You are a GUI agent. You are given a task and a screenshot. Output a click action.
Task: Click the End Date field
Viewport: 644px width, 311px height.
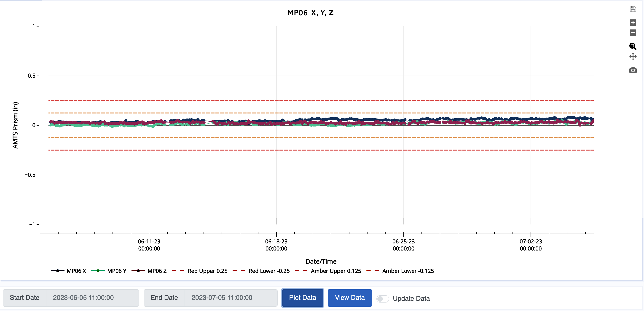tap(231, 298)
